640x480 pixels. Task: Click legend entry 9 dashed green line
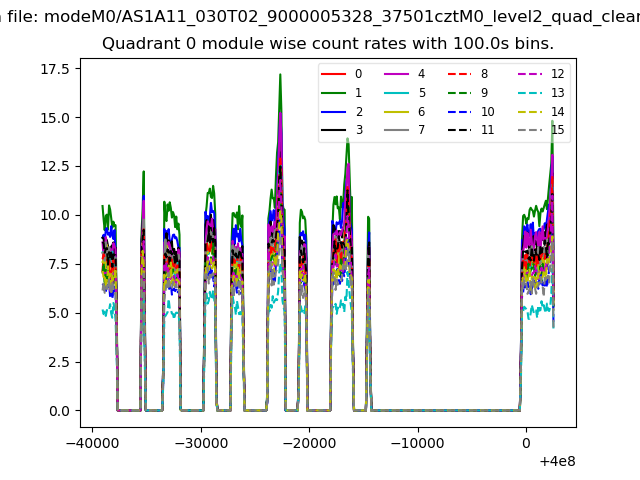click(x=459, y=93)
